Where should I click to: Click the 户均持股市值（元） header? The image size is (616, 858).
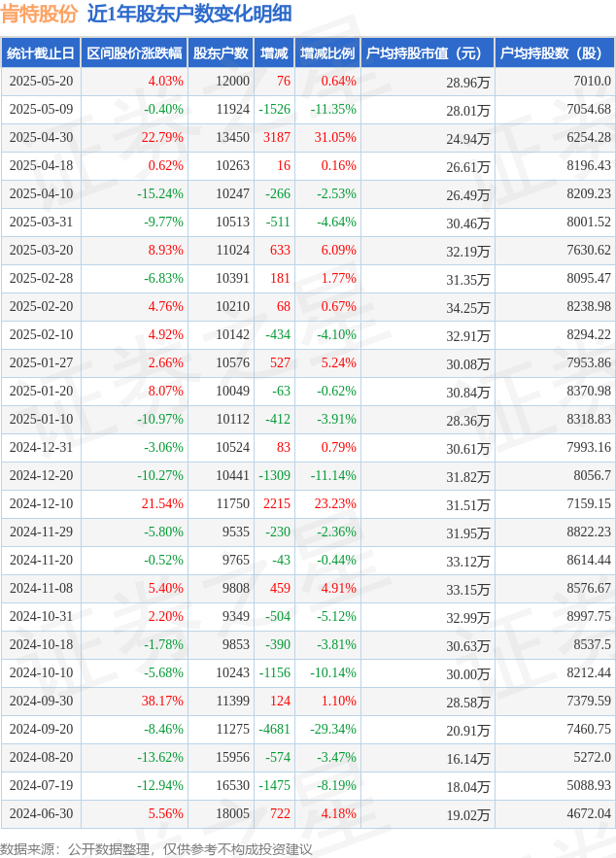(x=428, y=53)
